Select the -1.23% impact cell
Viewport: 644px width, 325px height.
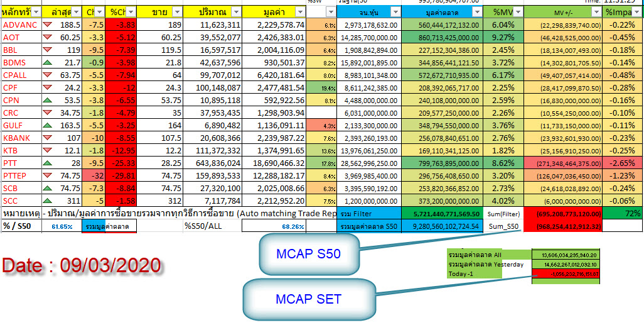[623, 175]
